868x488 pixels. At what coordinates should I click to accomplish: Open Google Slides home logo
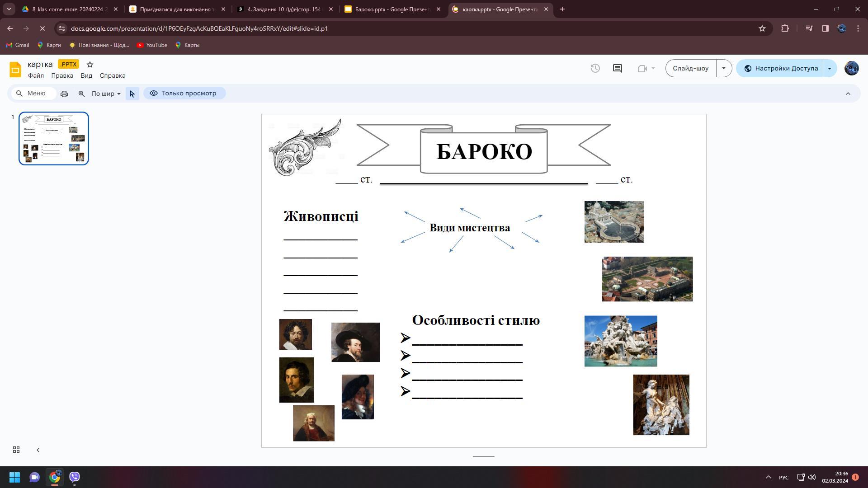(x=15, y=70)
